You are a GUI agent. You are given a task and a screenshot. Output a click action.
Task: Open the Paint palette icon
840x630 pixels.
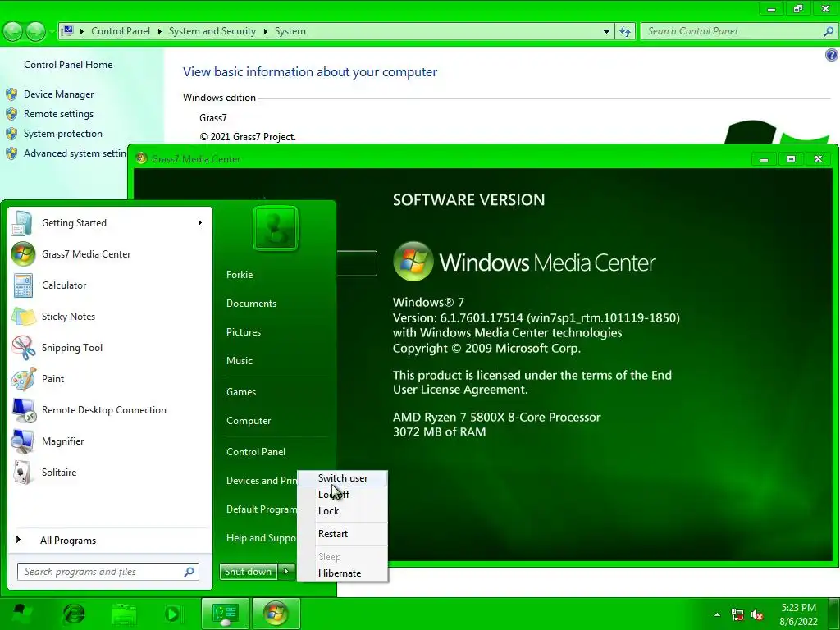point(23,379)
